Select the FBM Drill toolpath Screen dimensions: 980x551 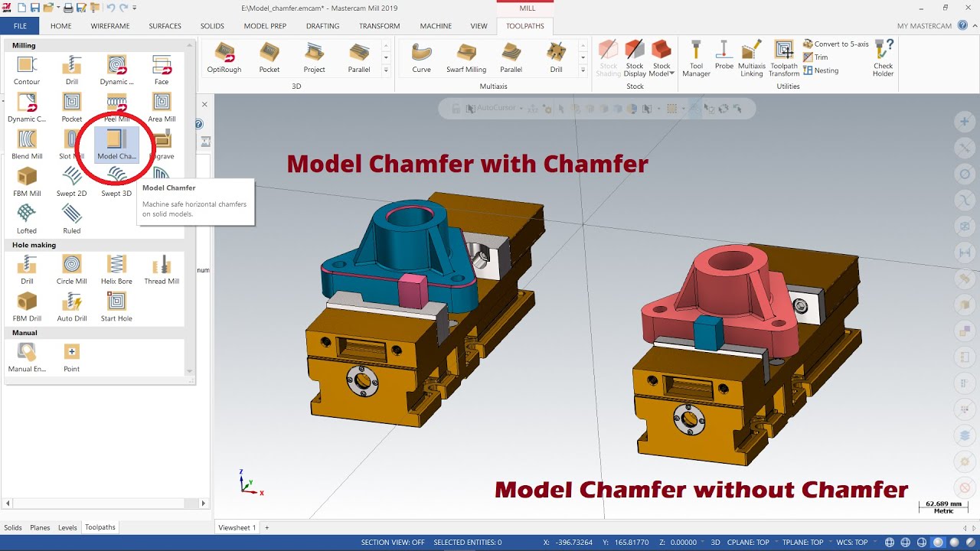tap(27, 307)
